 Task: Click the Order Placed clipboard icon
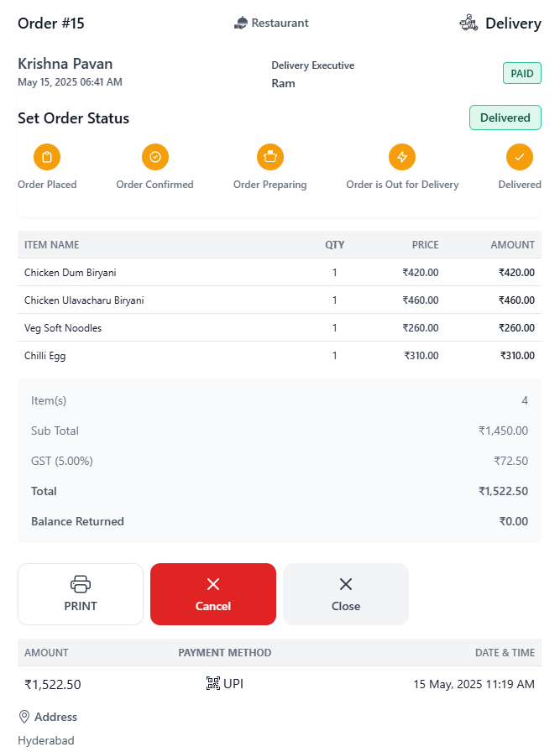pos(47,157)
